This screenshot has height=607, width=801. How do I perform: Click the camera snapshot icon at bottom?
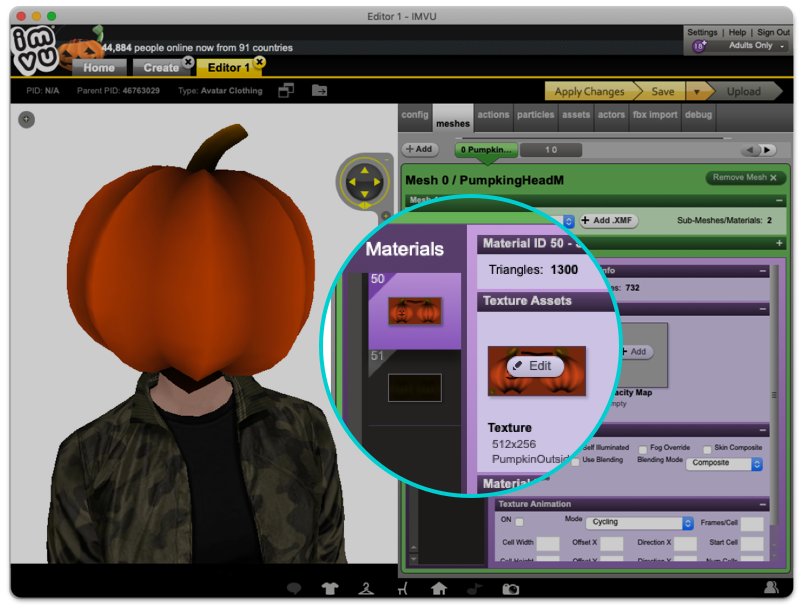(x=510, y=589)
